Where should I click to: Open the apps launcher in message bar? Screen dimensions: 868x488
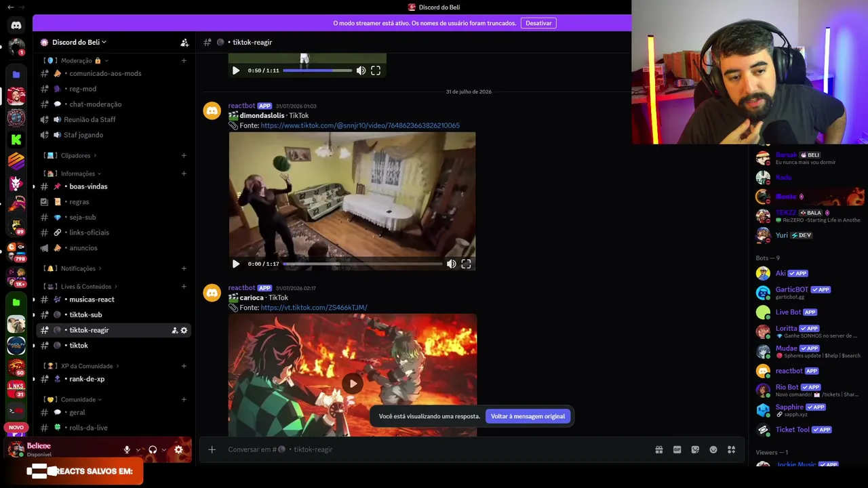click(x=731, y=449)
